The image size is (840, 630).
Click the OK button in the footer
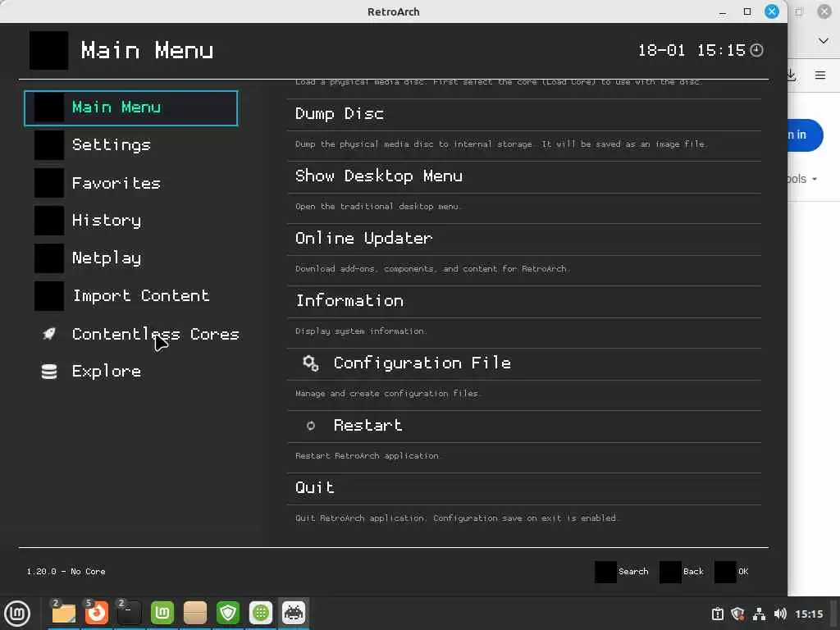click(732, 572)
